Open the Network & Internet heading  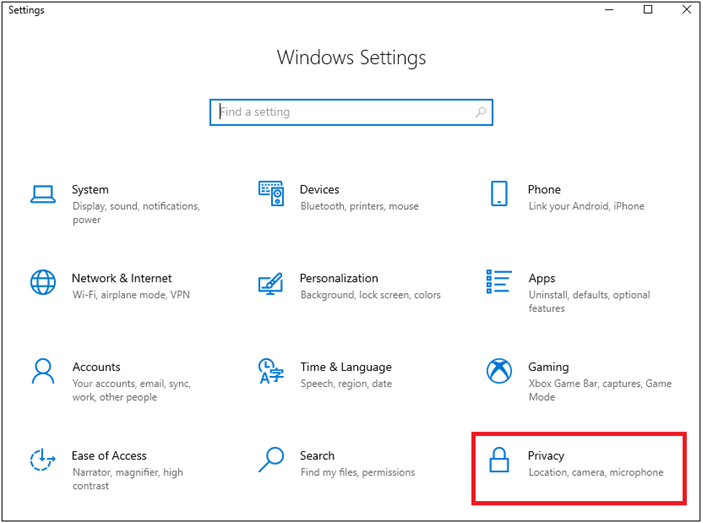click(x=122, y=278)
